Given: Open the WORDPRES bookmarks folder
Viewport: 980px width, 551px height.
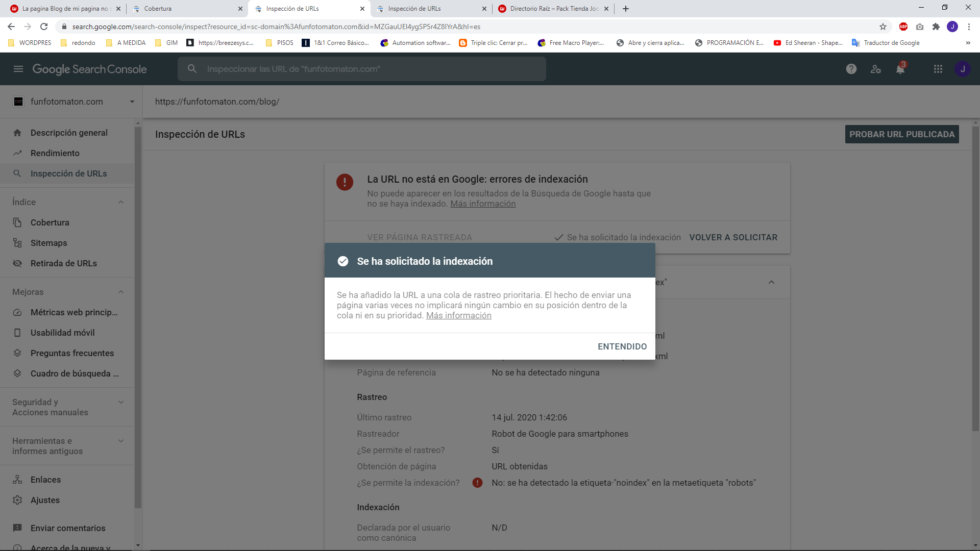Looking at the screenshot, I should (x=30, y=43).
